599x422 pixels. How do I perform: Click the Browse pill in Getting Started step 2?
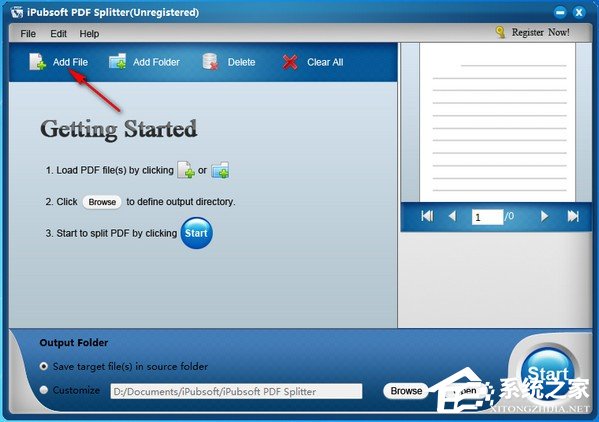pyautogui.click(x=102, y=202)
